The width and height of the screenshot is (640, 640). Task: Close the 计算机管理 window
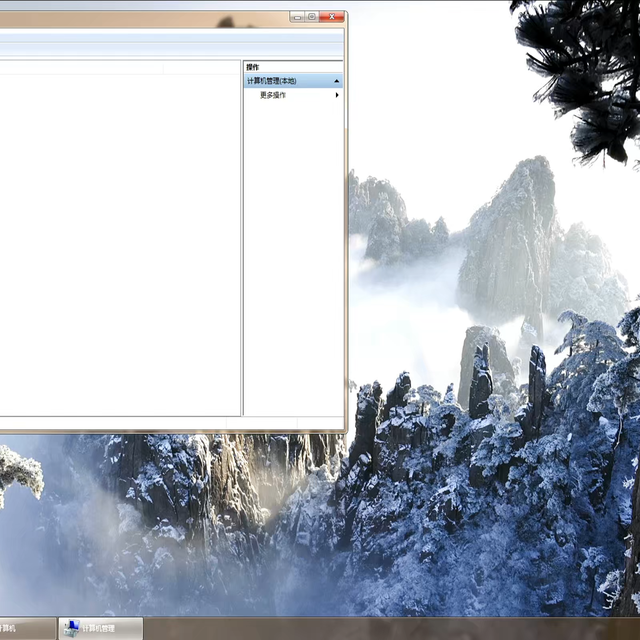coord(332,17)
